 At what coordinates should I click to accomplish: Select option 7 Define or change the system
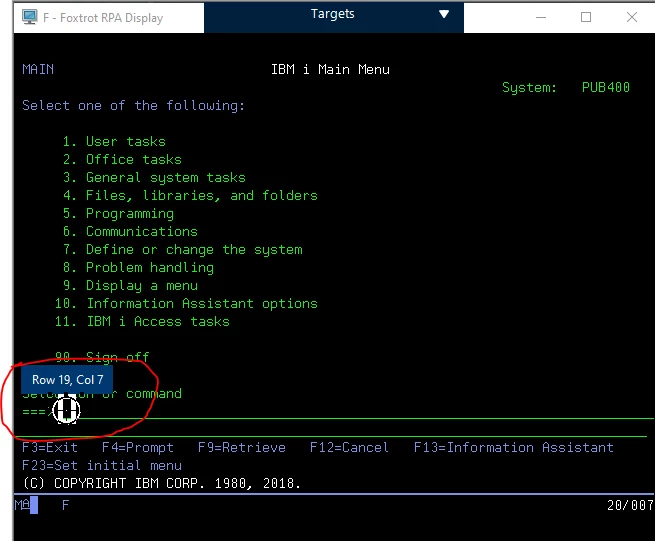coord(183,249)
